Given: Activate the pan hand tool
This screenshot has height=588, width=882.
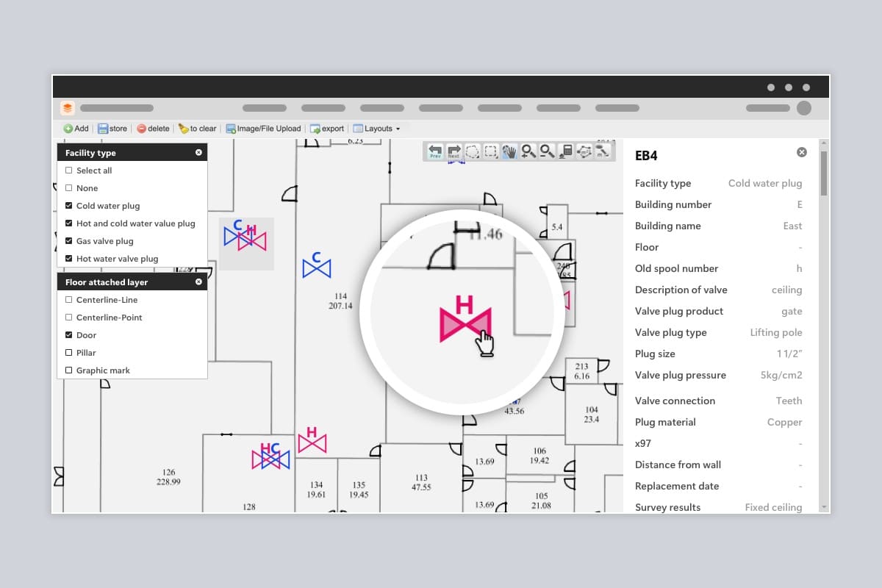Looking at the screenshot, I should coord(509,151).
